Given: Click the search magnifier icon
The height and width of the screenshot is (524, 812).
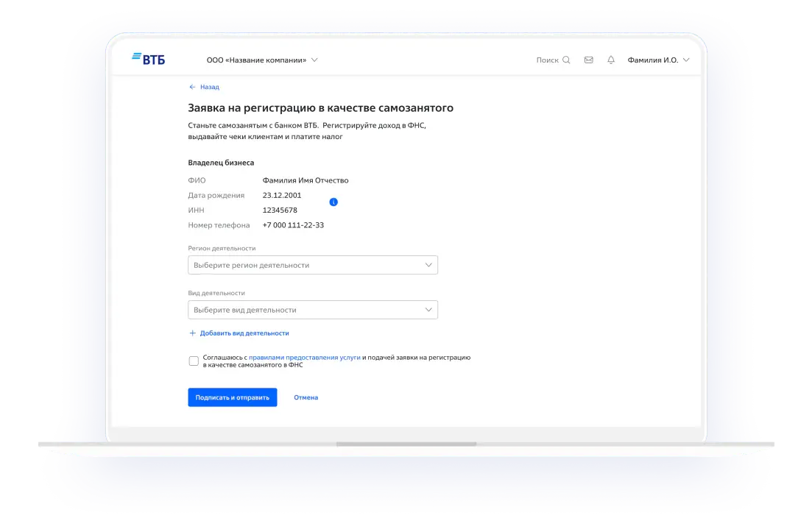Looking at the screenshot, I should point(566,60).
